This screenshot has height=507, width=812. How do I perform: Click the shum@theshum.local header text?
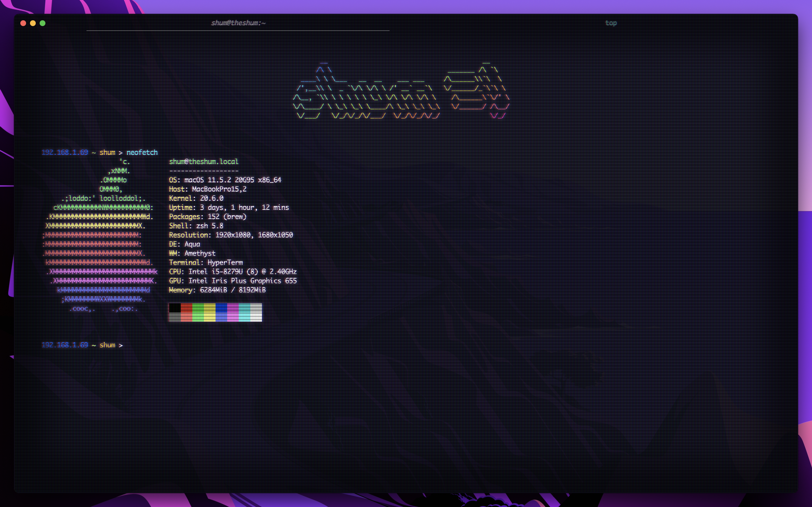coord(204,162)
